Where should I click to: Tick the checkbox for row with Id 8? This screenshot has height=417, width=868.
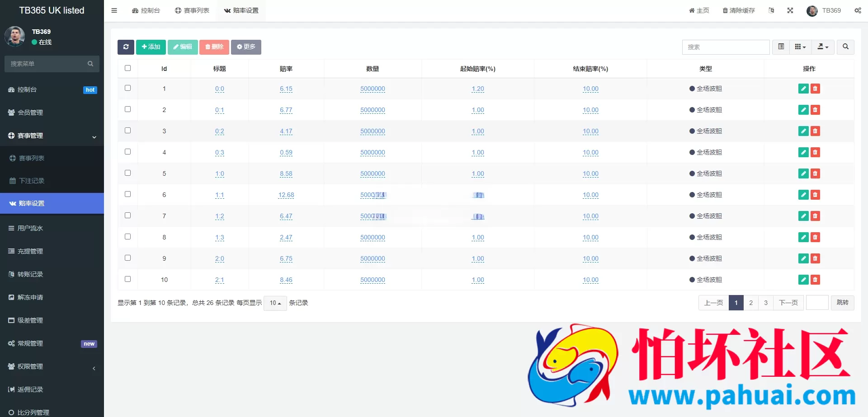[x=127, y=237]
